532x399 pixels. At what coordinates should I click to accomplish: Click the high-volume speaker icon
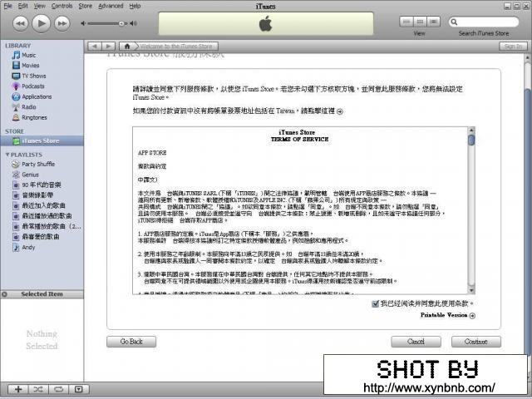point(133,23)
